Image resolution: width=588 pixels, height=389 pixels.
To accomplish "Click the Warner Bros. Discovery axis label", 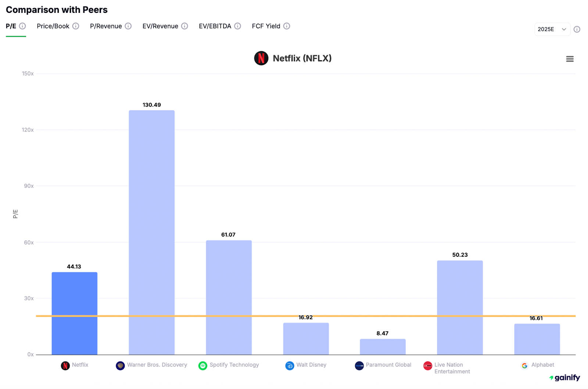I will [x=157, y=365].
